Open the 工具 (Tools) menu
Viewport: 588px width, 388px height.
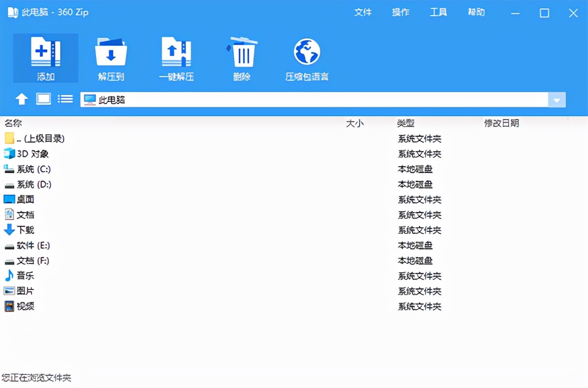click(438, 12)
